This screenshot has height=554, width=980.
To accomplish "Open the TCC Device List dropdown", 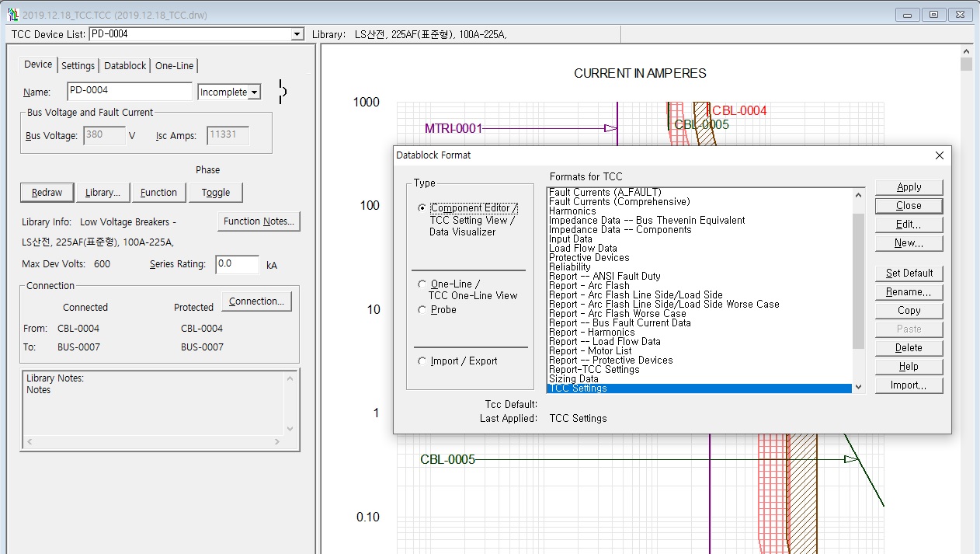I will coord(297,34).
